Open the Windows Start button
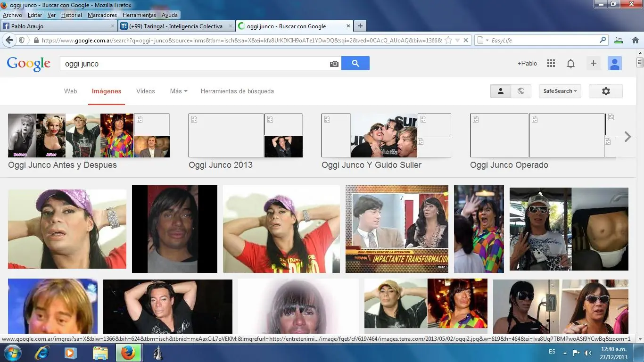The width and height of the screenshot is (644, 362). point(12,353)
